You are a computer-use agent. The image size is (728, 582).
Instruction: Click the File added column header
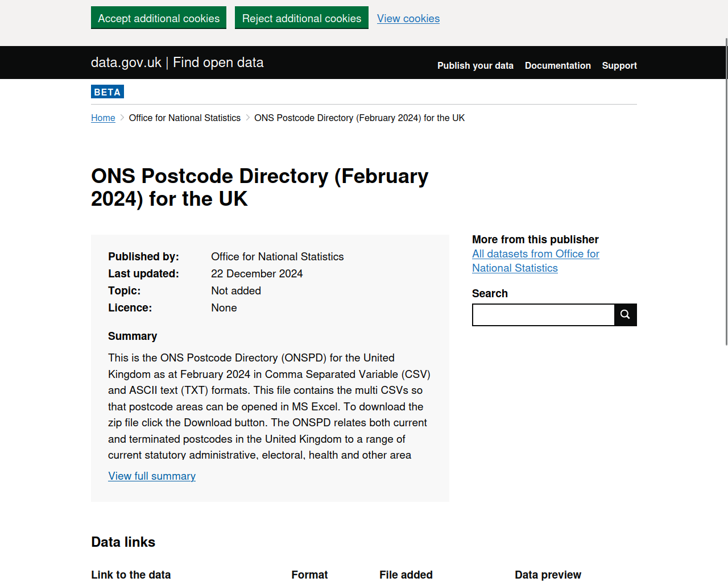tap(406, 575)
